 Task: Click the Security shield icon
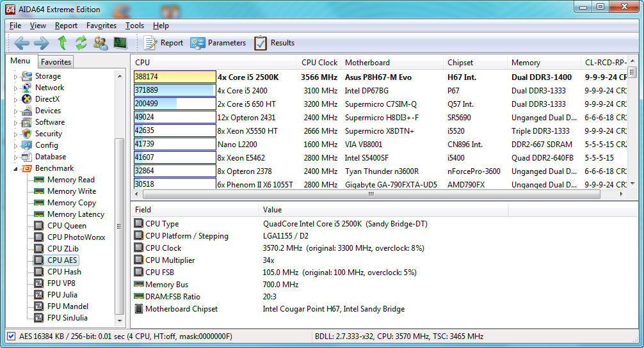[27, 133]
